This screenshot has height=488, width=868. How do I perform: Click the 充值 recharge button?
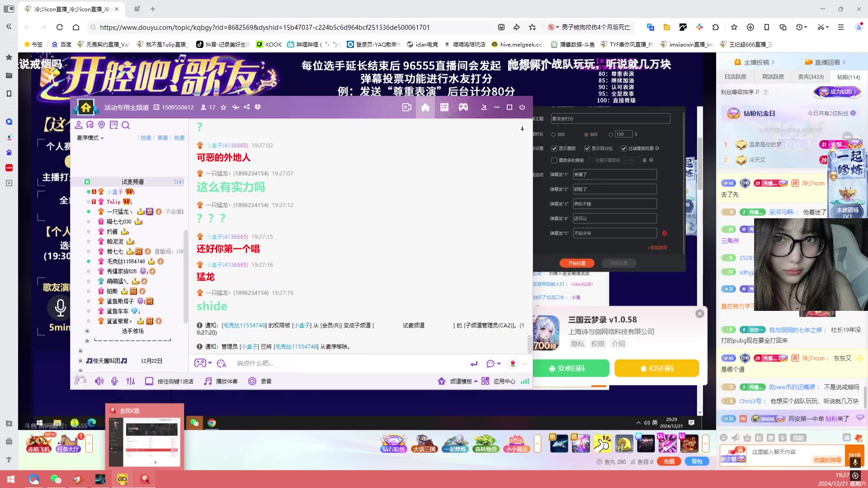(x=669, y=461)
